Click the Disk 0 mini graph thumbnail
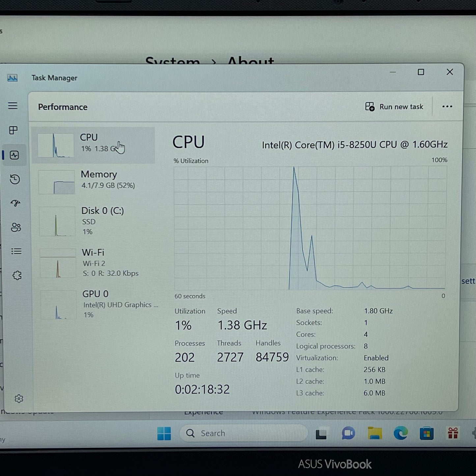Image resolution: width=476 pixels, height=476 pixels. pos(57,221)
